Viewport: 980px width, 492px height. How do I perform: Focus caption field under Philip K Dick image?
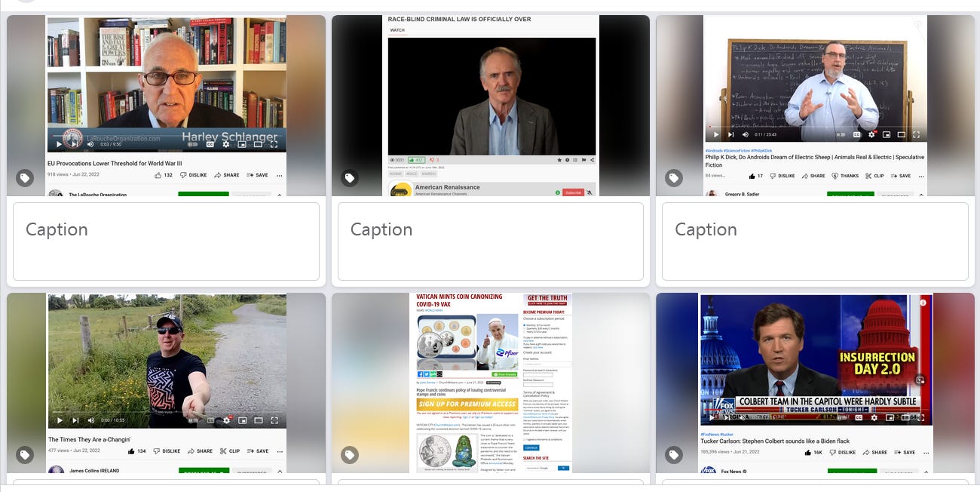(815, 241)
